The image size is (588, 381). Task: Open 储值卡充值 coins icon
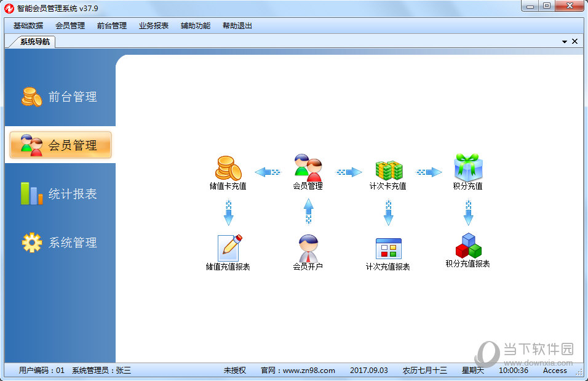tap(228, 168)
